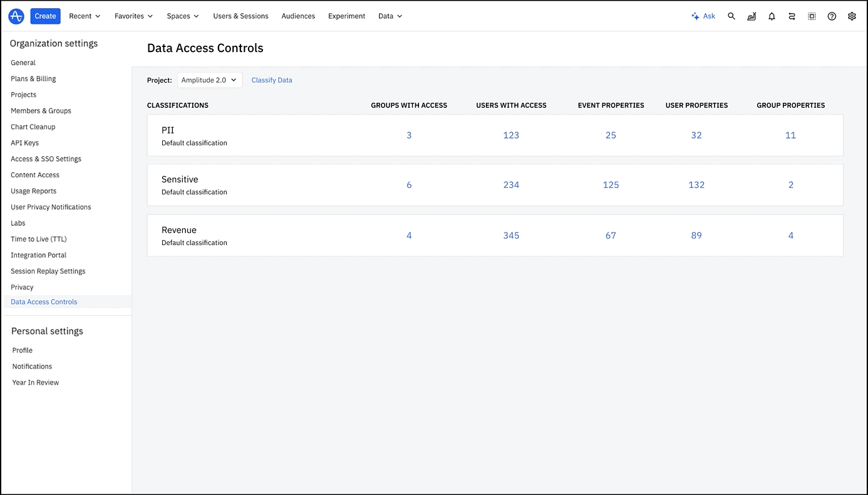Expand the Data dropdown menu
868x495 pixels.
click(390, 16)
